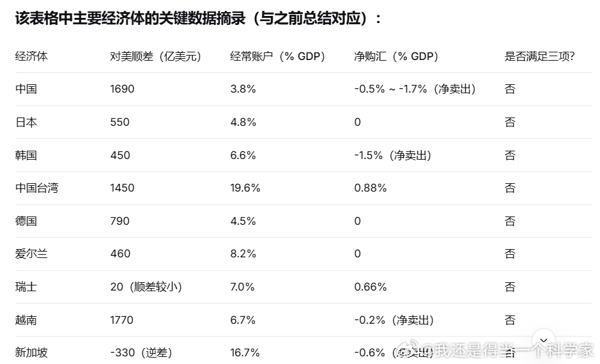Click the 1690 surplus value for 中国
Viewport: 600px width, 364px height.
122,89
